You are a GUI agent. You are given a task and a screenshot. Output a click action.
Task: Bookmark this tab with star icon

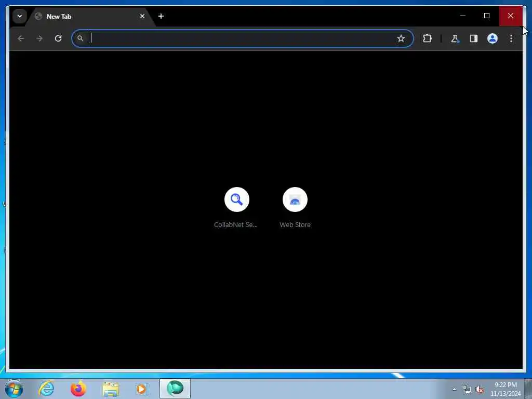tap(401, 38)
